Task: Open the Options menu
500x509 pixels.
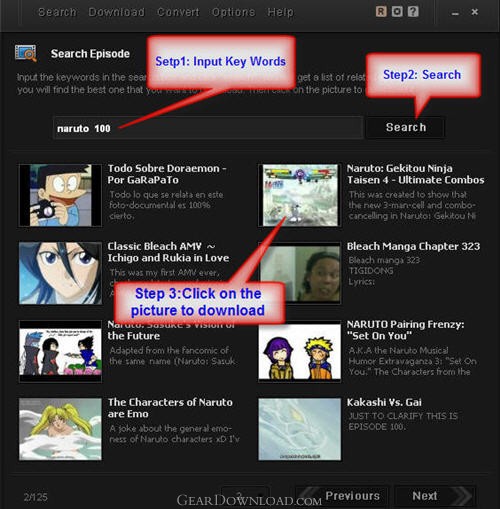Action: 233,12
